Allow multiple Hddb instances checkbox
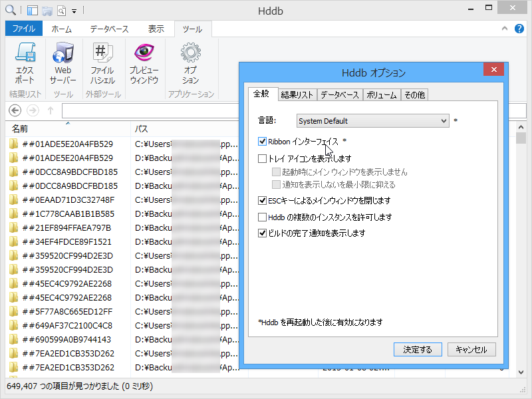Viewport: 532px width, 399px height. tap(262, 217)
